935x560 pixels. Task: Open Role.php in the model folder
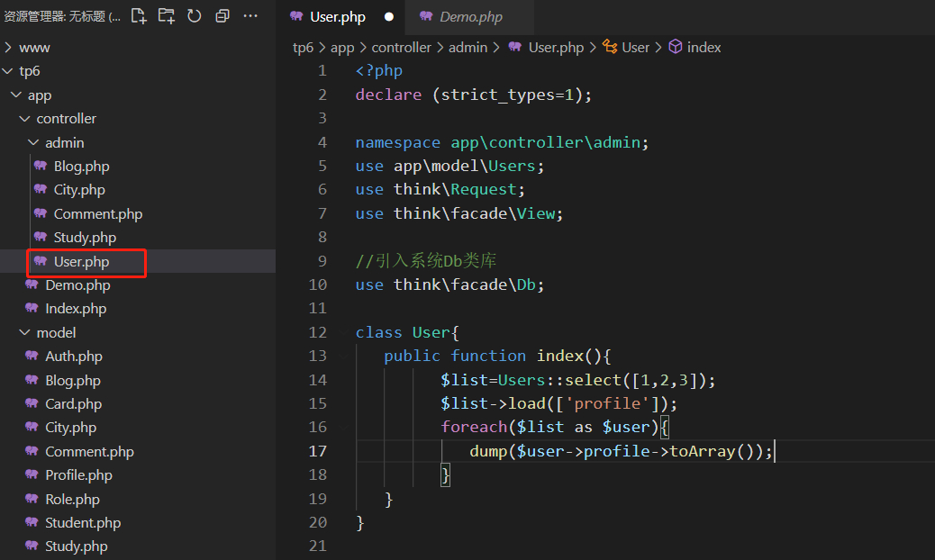pyautogui.click(x=72, y=500)
